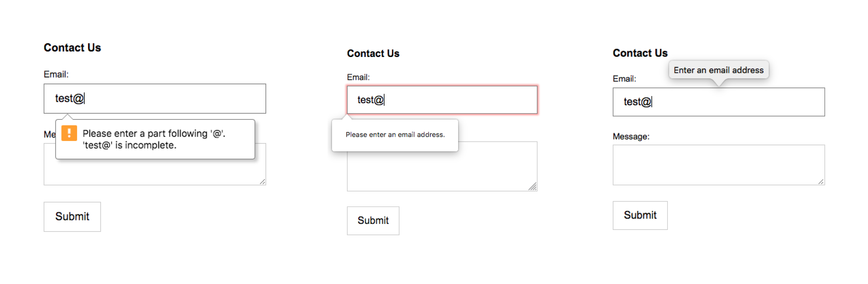Click the resize grip on the middle form's textarea
This screenshot has width=868, height=284.
pos(533,187)
